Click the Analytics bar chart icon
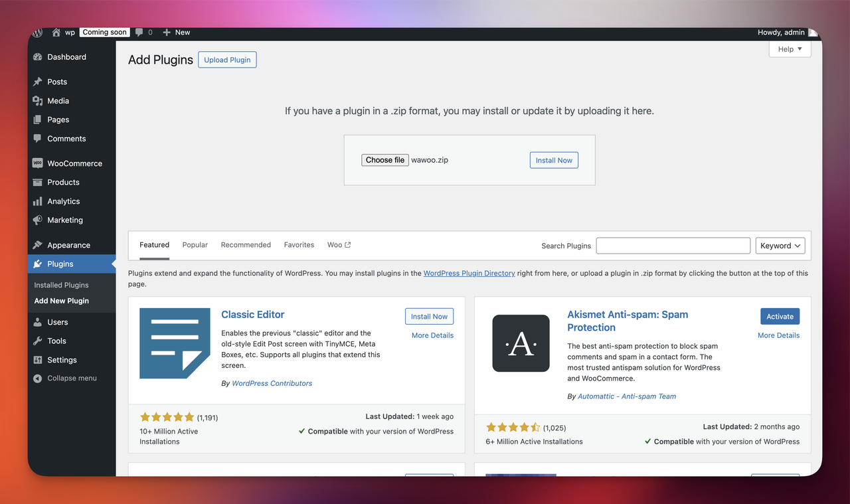Viewport: 850px width, 504px height. click(x=38, y=201)
